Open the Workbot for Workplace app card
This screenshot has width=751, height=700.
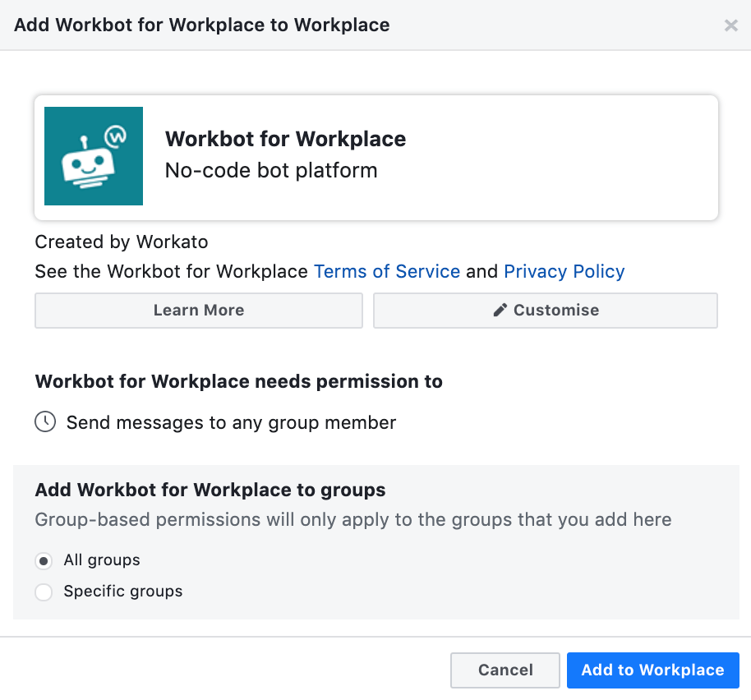375,156
